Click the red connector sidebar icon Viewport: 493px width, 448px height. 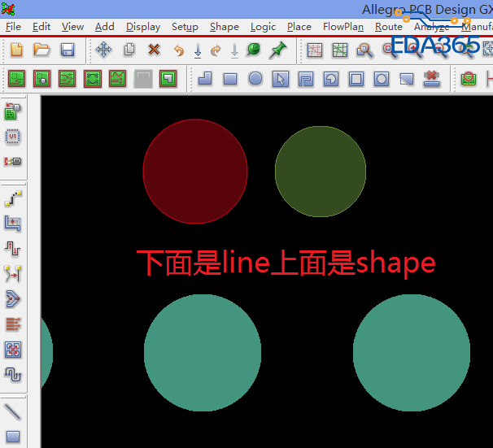pos(12,162)
